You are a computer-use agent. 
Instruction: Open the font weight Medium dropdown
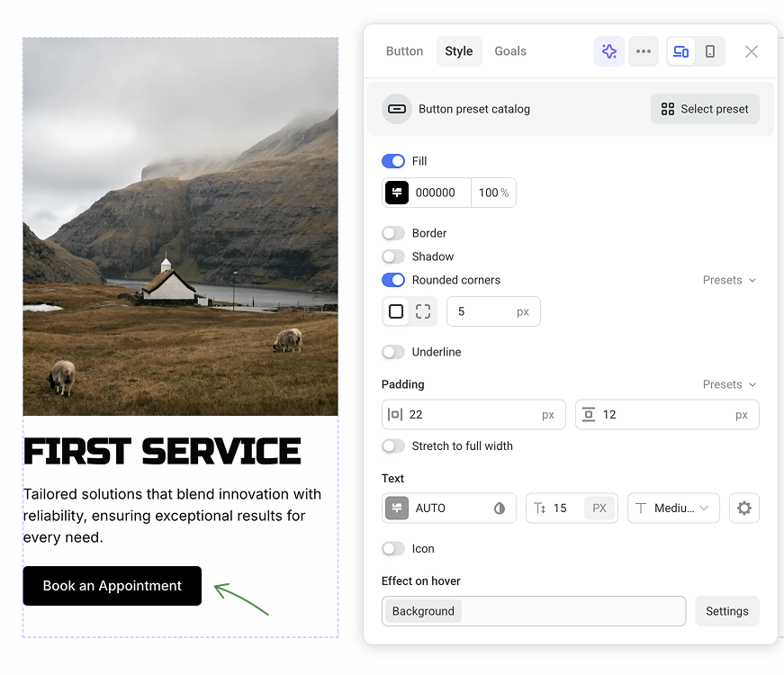[x=672, y=508]
